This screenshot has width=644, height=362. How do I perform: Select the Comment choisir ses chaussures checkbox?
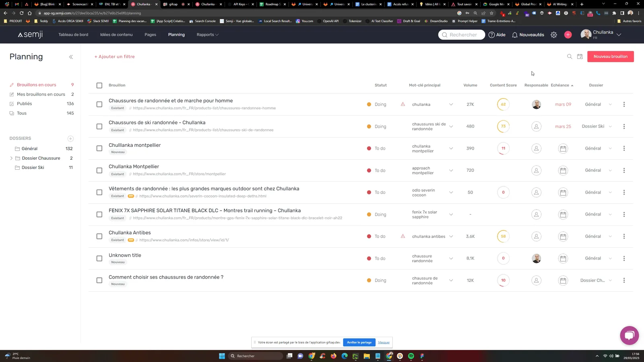(x=99, y=280)
